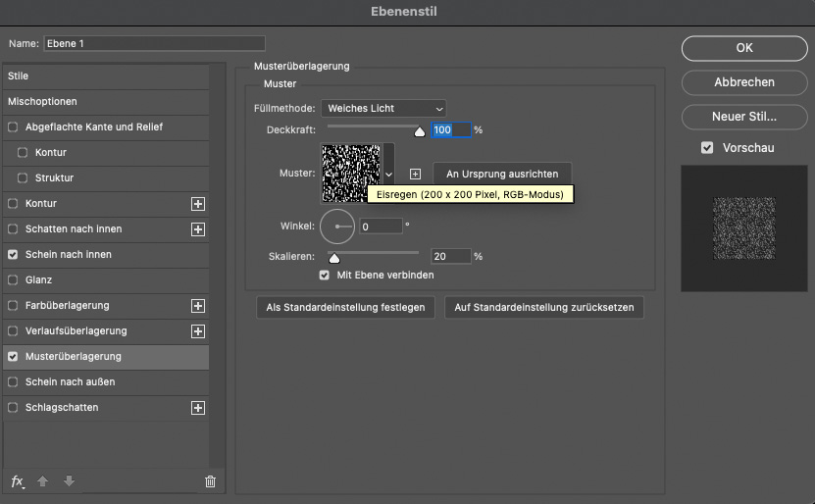Click the Winkel angle dial

click(x=337, y=227)
